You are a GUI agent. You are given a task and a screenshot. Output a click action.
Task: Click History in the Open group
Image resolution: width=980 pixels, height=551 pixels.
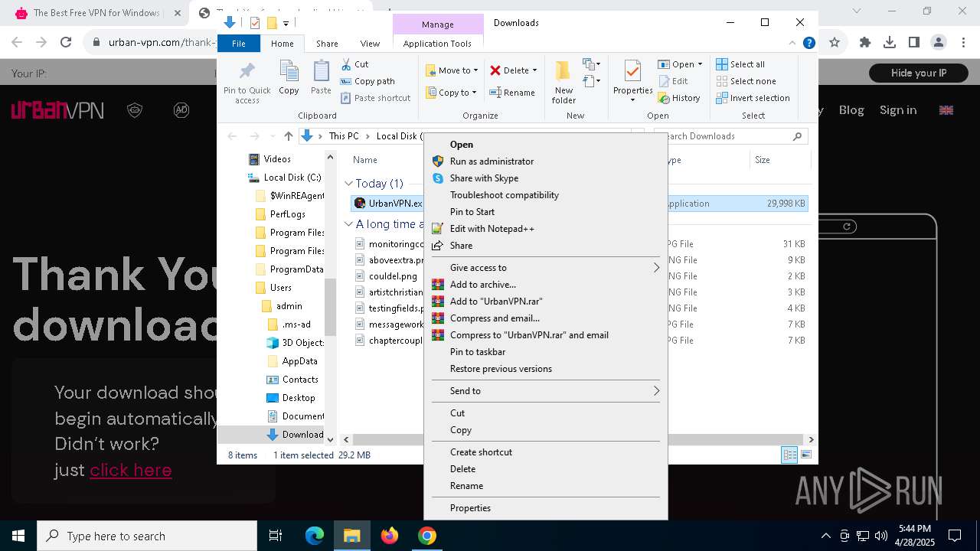[679, 98]
